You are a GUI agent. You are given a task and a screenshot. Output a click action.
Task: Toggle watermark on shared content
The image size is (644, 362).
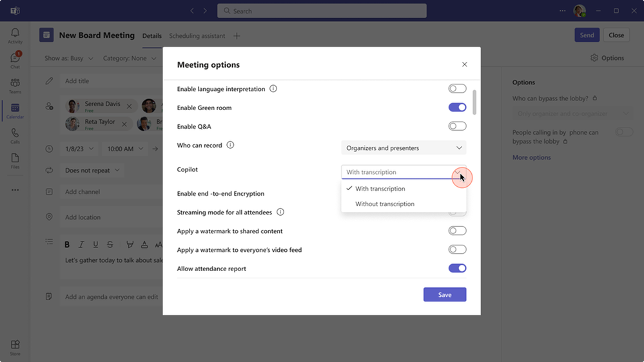click(x=457, y=231)
